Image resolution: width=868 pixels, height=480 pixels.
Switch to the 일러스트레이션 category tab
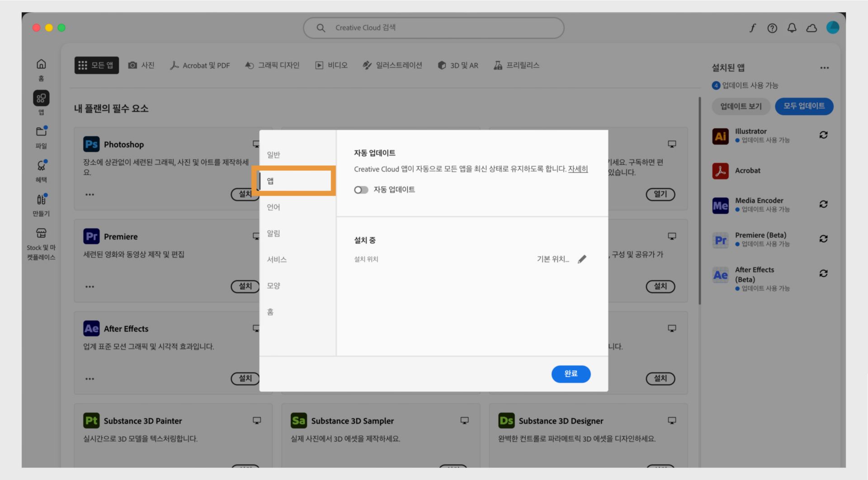coord(392,66)
